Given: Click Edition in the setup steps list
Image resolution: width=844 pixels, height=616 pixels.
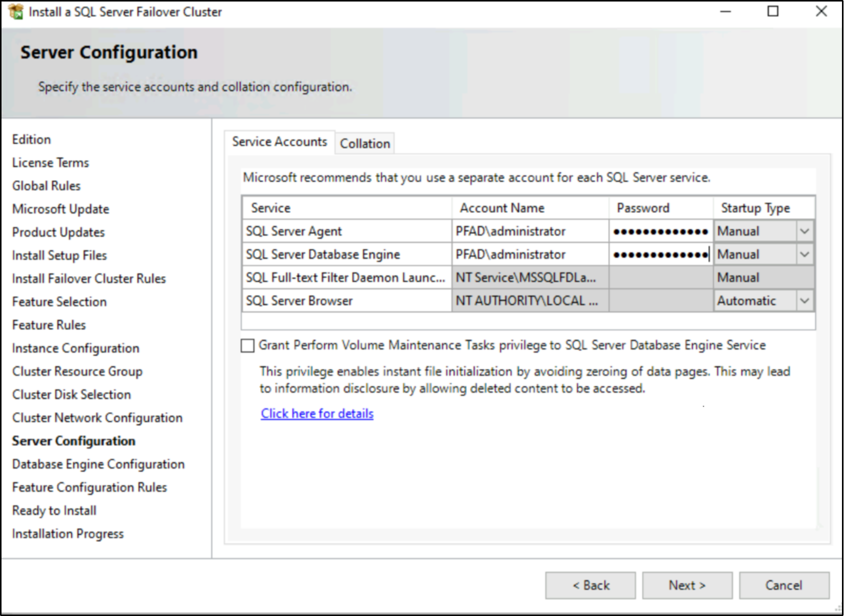Looking at the screenshot, I should coord(31,140).
